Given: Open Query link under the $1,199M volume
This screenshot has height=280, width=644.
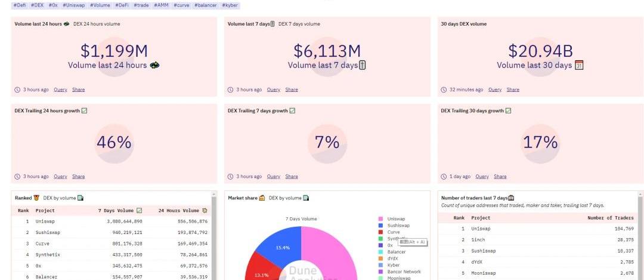Looking at the screenshot, I should pyautogui.click(x=60, y=90).
